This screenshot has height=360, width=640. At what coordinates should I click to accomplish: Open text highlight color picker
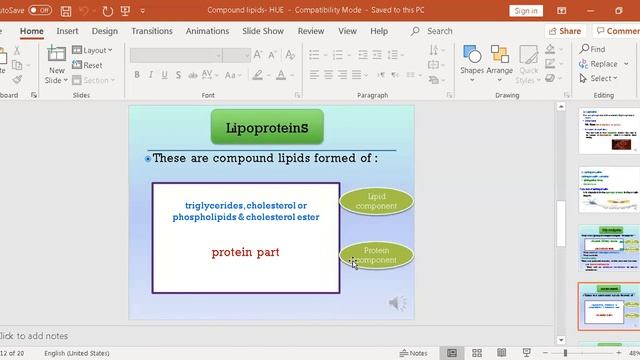(x=257, y=75)
